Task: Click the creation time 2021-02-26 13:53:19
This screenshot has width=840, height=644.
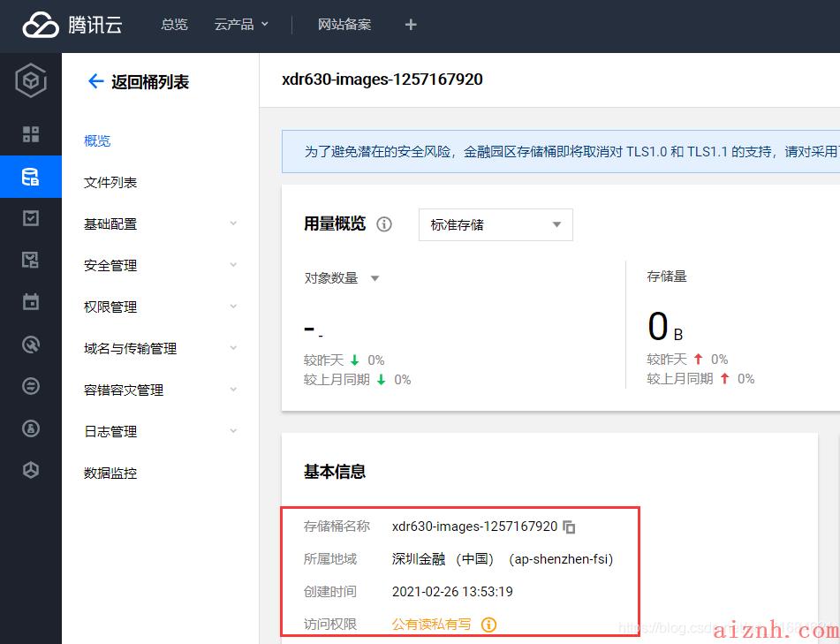Action: 452,592
